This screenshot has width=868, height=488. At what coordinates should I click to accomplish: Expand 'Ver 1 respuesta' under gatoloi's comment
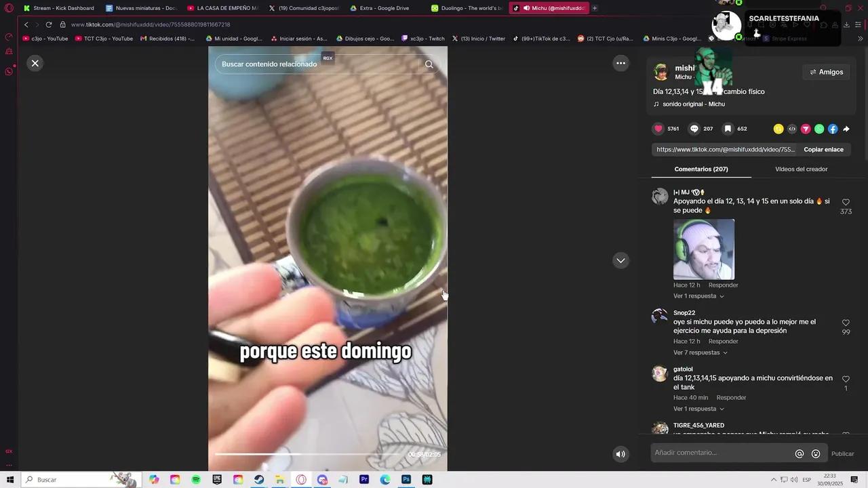tap(698, 409)
